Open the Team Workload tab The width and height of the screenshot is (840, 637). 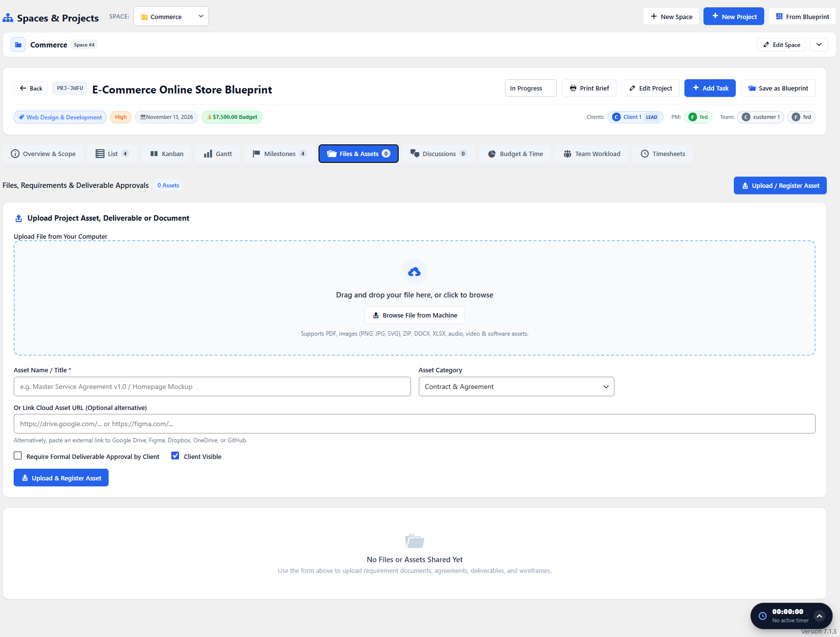[591, 154]
